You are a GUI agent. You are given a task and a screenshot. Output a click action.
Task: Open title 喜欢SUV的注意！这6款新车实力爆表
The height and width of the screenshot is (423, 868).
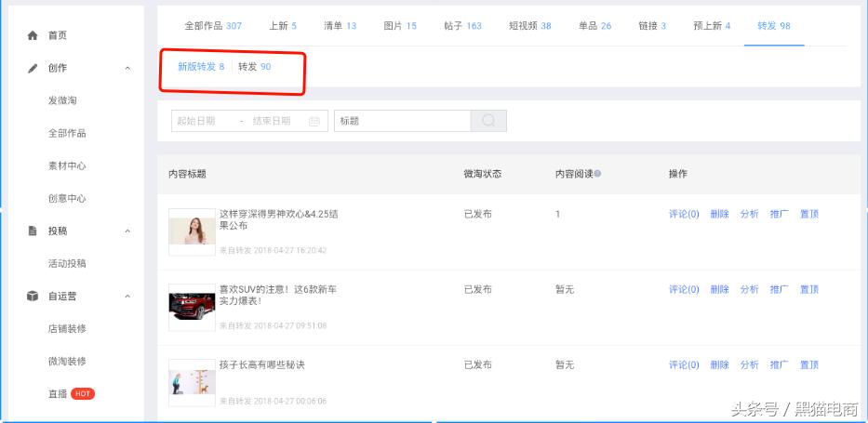pyautogui.click(x=278, y=296)
